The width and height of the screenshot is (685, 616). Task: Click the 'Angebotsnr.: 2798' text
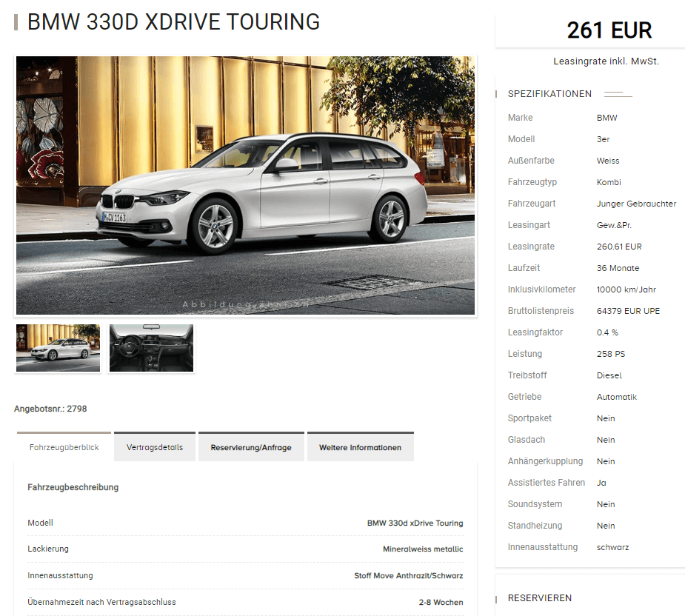(50, 409)
